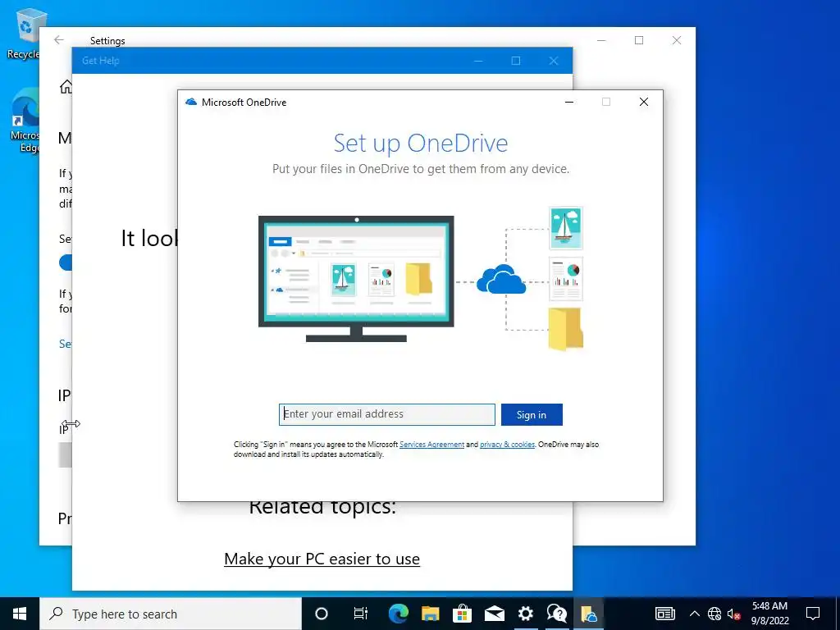The image size is (840, 630).
Task: Close the Microsoft OneDrive window
Action: pos(644,102)
